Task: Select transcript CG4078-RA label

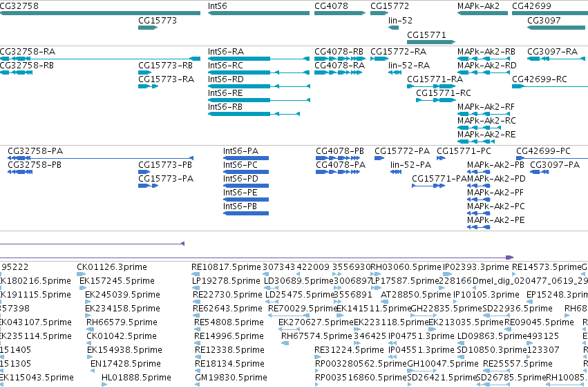Action: coord(339,65)
